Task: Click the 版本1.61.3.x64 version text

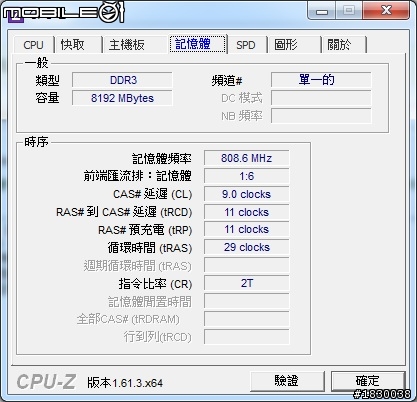Action: coord(125,383)
